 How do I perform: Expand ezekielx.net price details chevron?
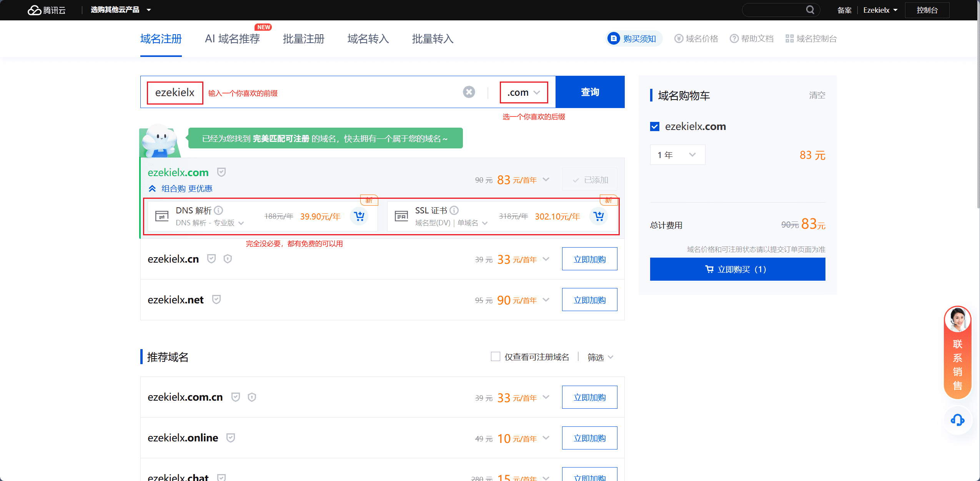tap(546, 300)
